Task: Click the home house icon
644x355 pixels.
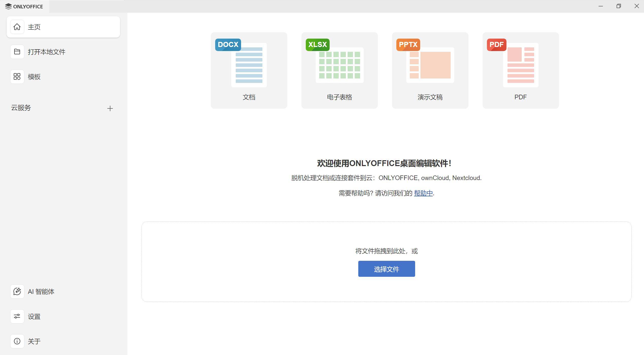Action: (x=17, y=27)
